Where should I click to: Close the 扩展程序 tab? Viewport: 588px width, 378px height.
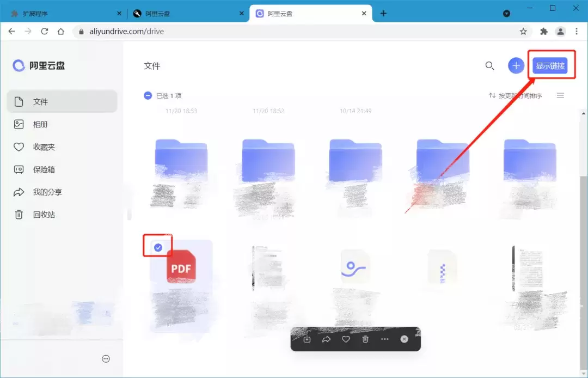119,14
